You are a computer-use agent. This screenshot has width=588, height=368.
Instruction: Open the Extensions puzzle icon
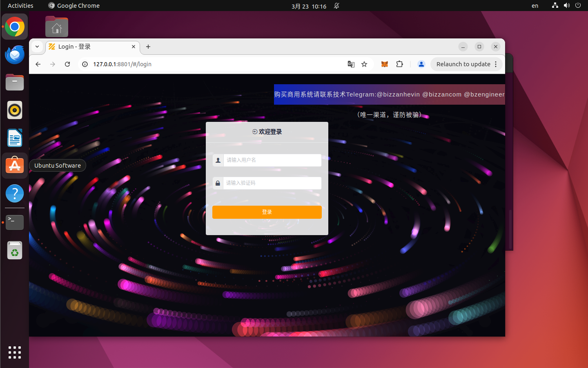[400, 64]
